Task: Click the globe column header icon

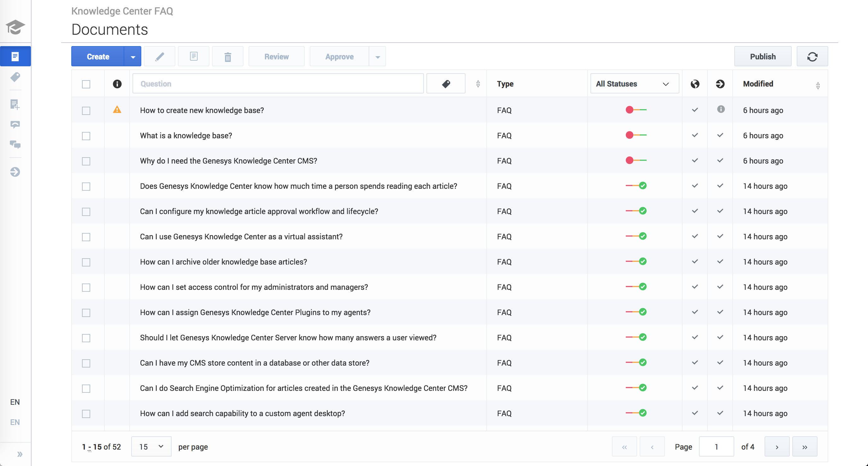Action: click(695, 84)
